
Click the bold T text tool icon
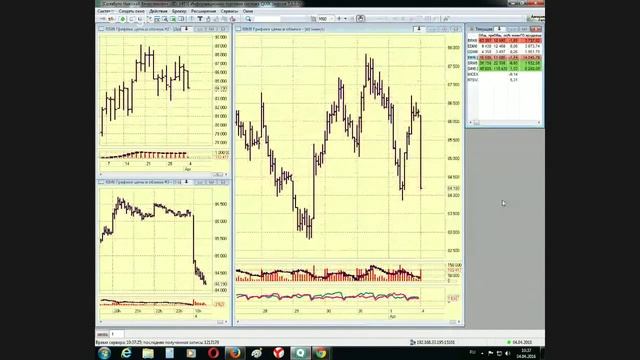click(x=200, y=19)
